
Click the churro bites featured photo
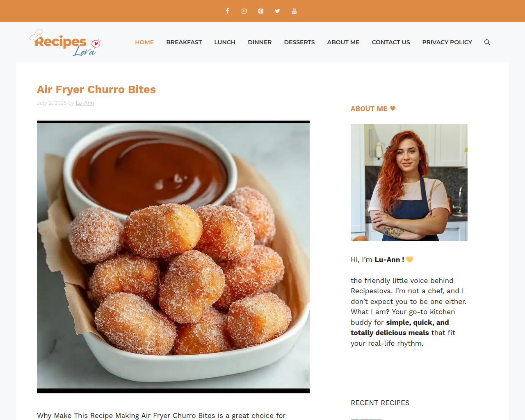point(173,257)
